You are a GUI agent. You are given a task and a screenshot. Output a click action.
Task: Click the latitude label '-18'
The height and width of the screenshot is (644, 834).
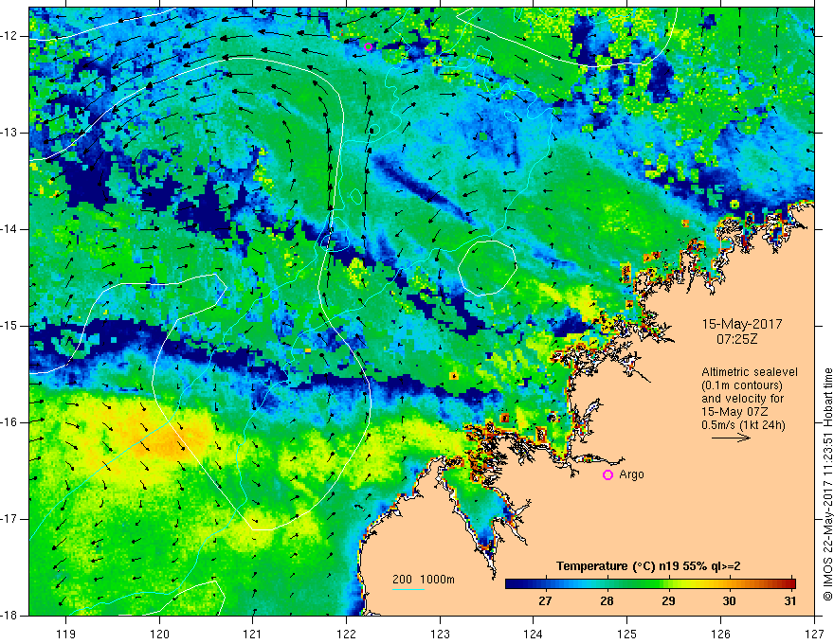click(9, 616)
